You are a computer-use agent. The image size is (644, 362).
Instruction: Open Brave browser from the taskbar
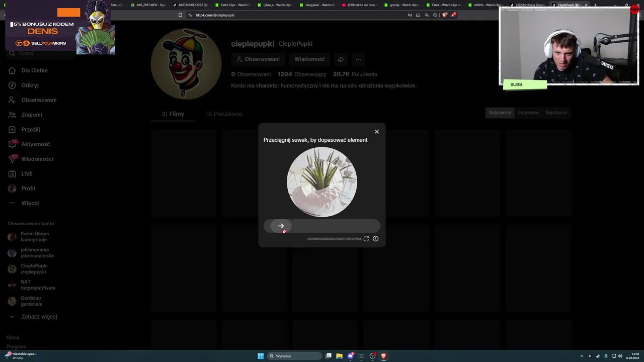coord(383,356)
